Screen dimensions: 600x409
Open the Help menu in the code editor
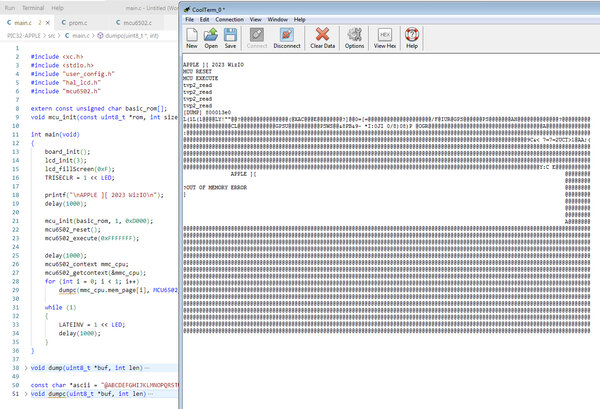pos(57,8)
